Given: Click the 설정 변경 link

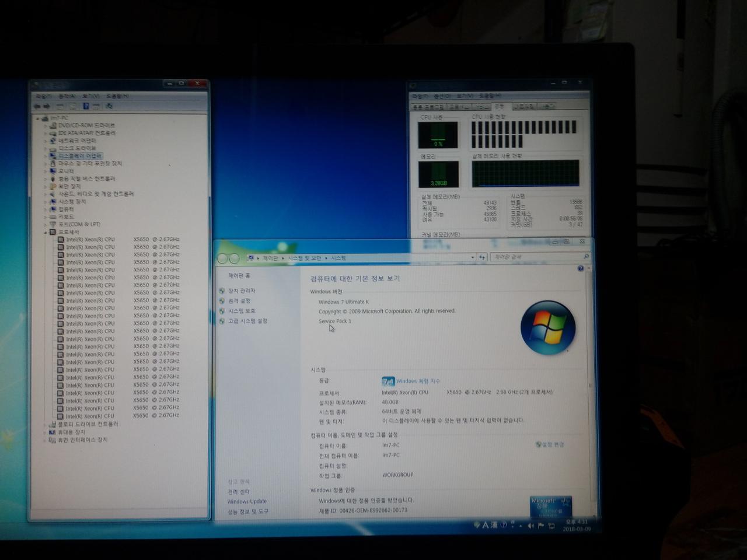Looking at the screenshot, I should (x=552, y=444).
